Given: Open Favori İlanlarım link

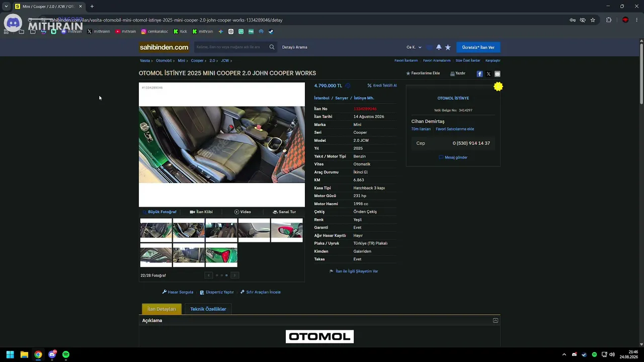Looking at the screenshot, I should (406, 61).
